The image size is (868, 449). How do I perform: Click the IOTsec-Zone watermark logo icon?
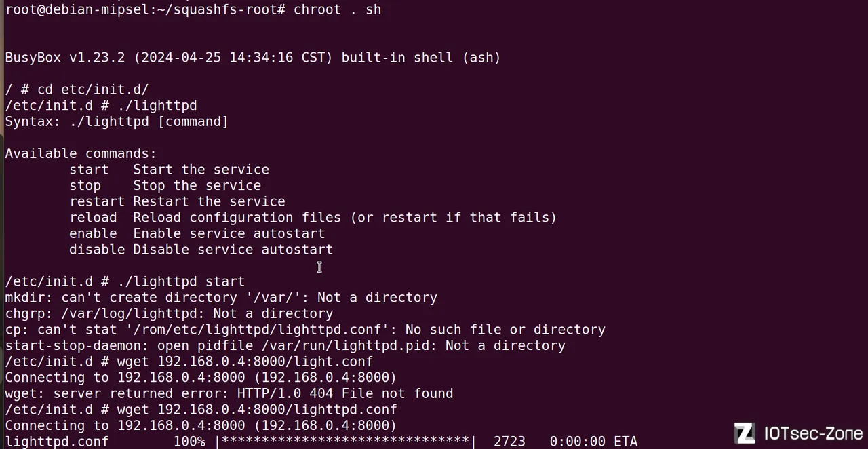pos(745,433)
